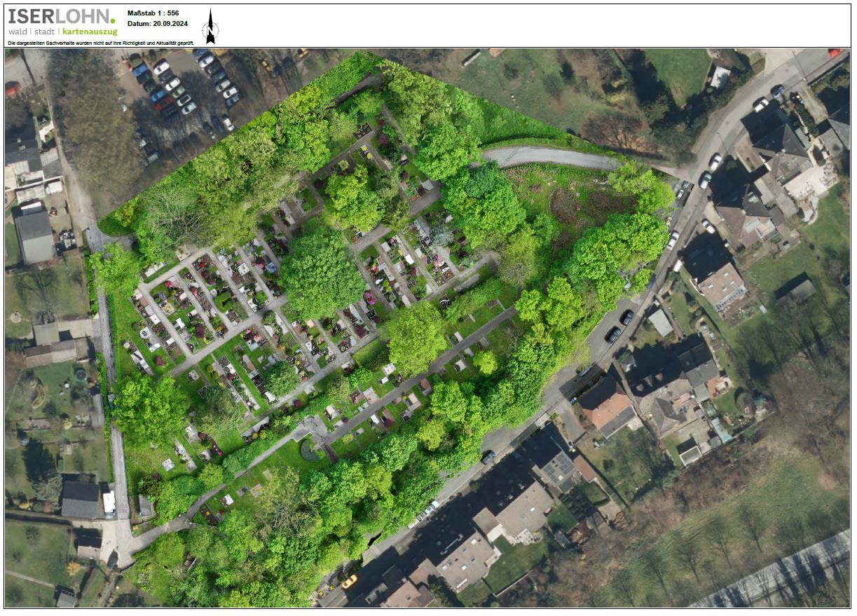This screenshot has width=857, height=616.
Task: Click the small dark-roofed house at lower left
Action: (x=81, y=499)
